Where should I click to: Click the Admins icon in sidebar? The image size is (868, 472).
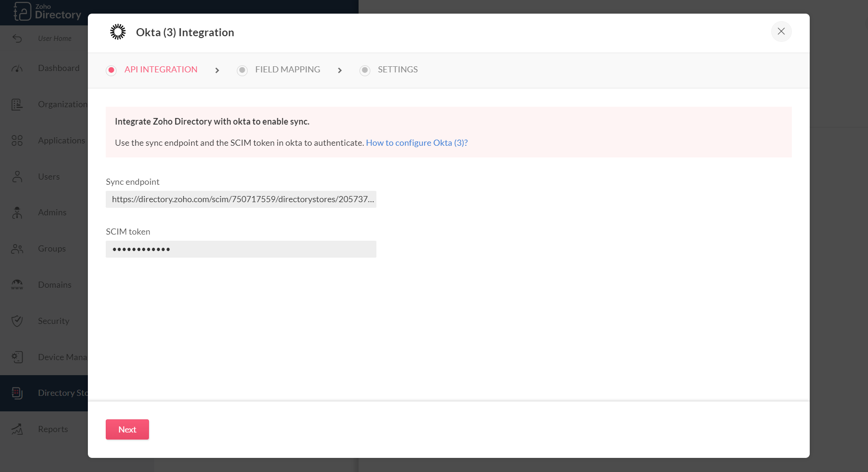tap(17, 213)
